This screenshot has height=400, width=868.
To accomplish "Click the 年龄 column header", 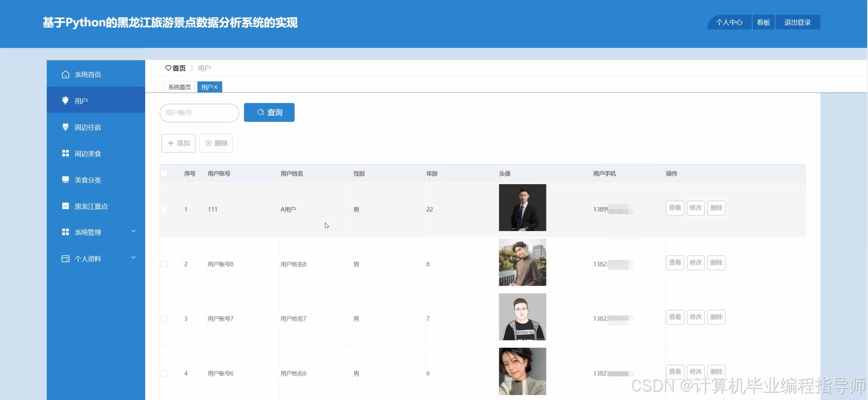I will pos(432,174).
